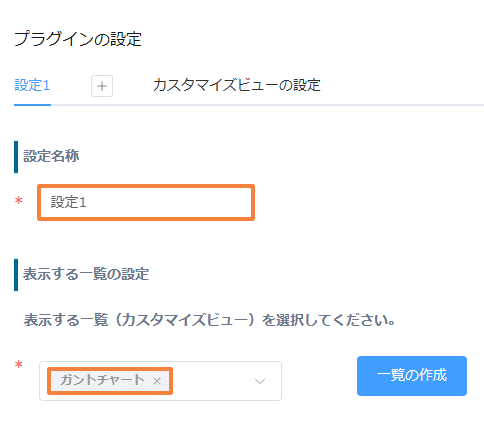Click the 設定名称 section heading
Viewport: 484px width, 424px height.
point(51,156)
